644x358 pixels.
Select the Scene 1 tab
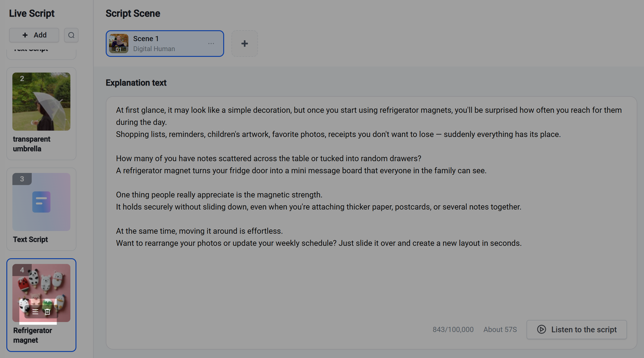pyautogui.click(x=165, y=44)
